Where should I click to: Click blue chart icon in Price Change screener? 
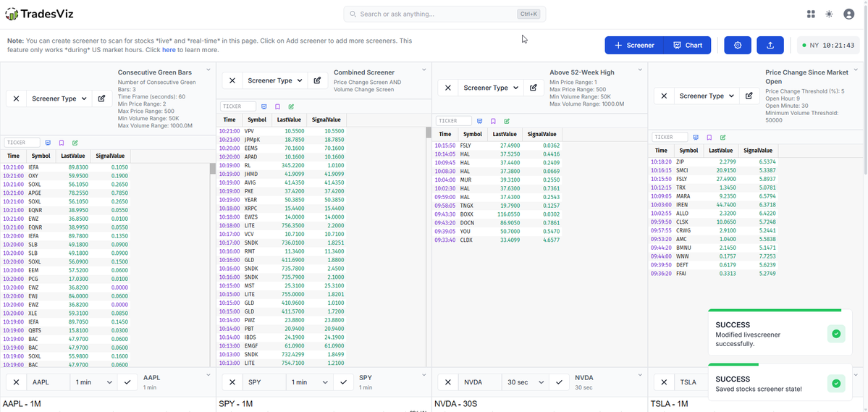(696, 138)
